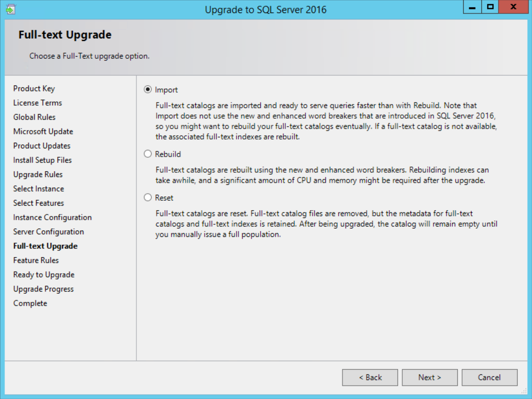Choose the Rebuild full-text option
This screenshot has height=399, width=532.
tap(148, 154)
